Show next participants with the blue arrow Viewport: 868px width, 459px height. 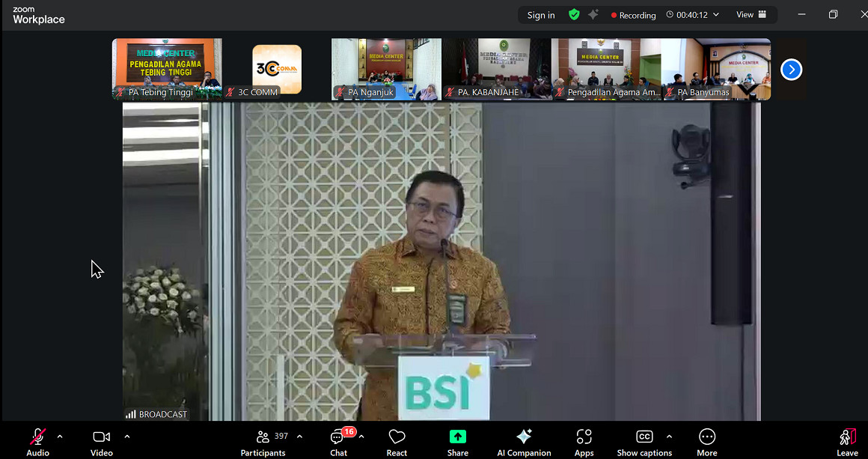pyautogui.click(x=791, y=70)
